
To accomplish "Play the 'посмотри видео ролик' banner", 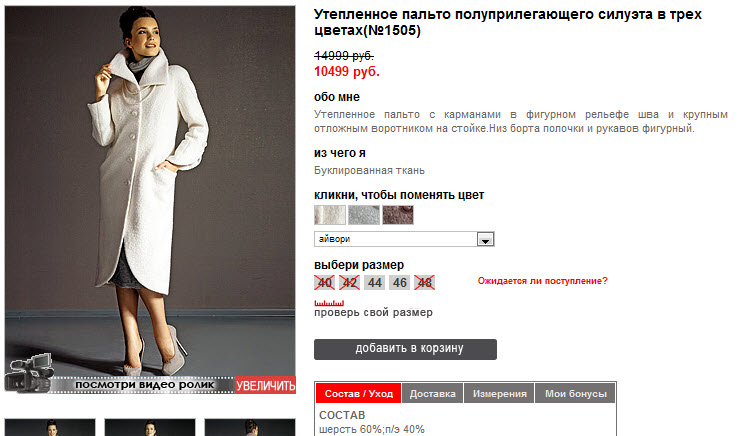I will pyautogui.click(x=145, y=385).
